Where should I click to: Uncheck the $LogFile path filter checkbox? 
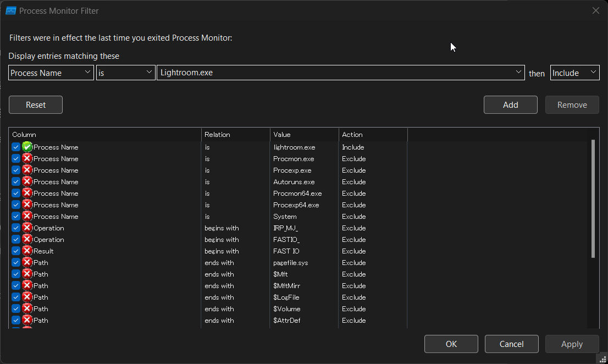tap(16, 297)
